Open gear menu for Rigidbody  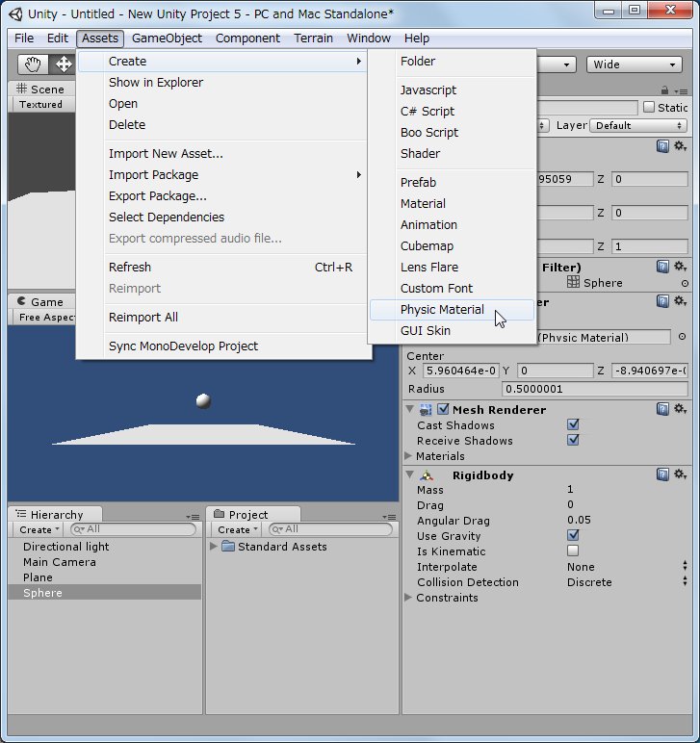680,474
